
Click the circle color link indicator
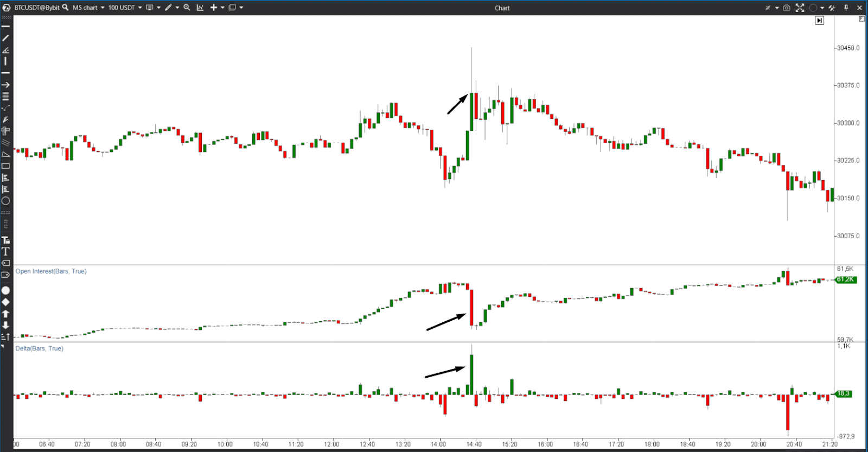click(813, 8)
